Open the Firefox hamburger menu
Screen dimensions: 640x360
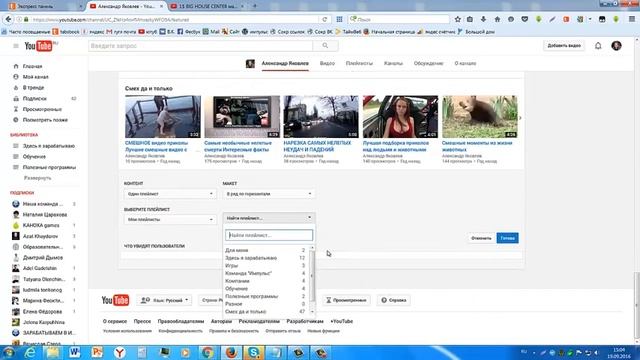[632, 19]
